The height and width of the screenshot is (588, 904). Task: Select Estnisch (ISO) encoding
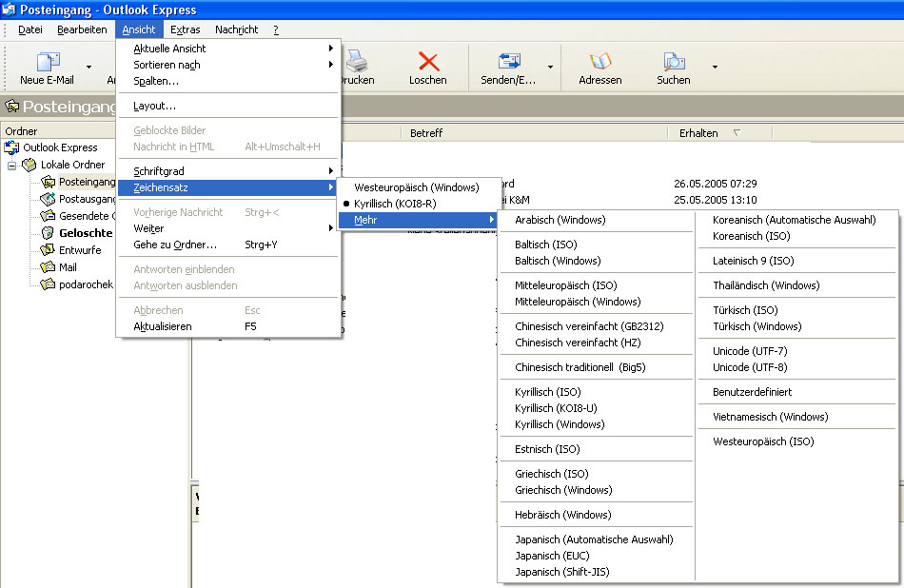click(x=596, y=449)
